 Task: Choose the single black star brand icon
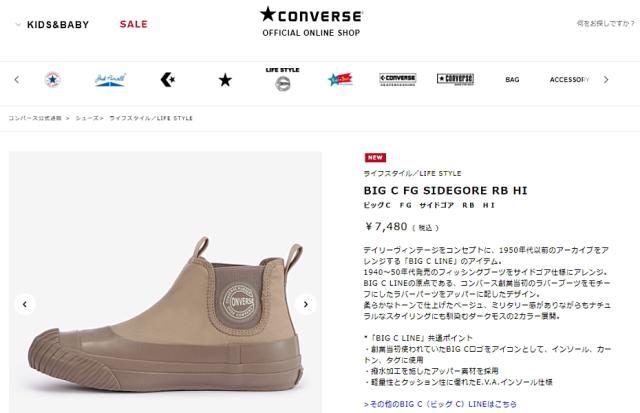[225, 80]
